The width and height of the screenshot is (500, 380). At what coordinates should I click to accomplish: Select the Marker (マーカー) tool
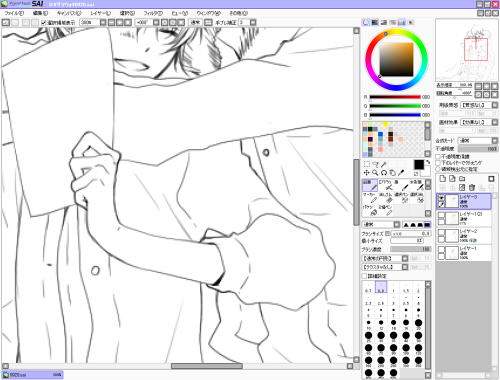point(370,198)
